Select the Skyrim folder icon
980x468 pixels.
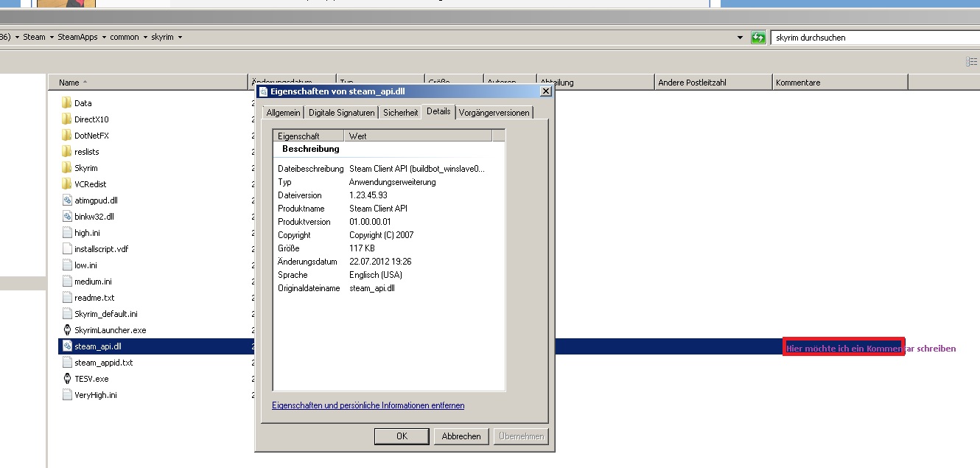point(66,167)
